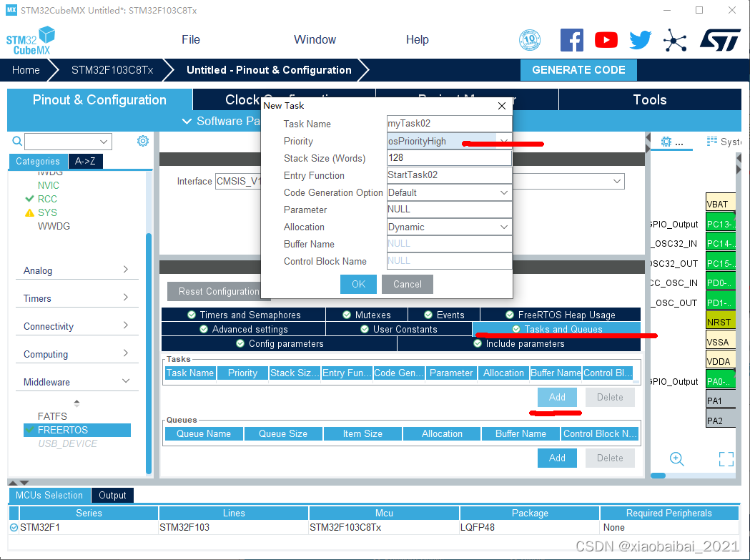
Task: Select the STM32F1 series row radio
Action: 14,527
